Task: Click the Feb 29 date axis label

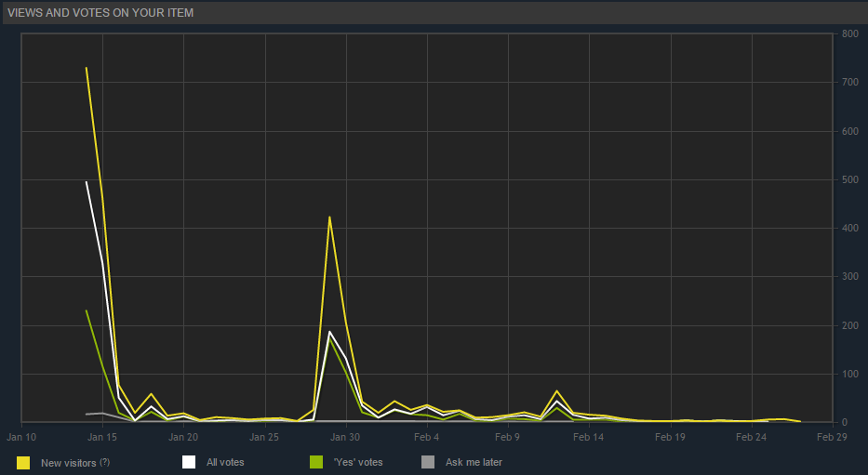Action: [832, 437]
